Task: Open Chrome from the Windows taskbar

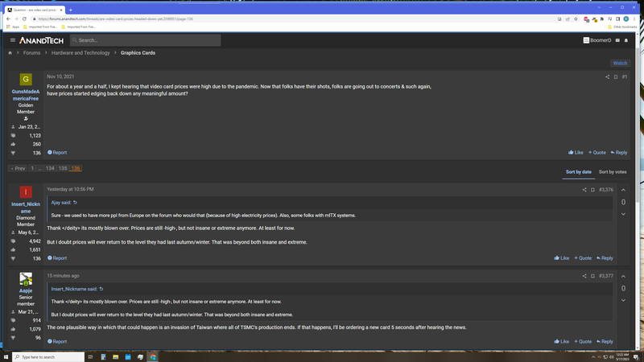Action: point(153,357)
